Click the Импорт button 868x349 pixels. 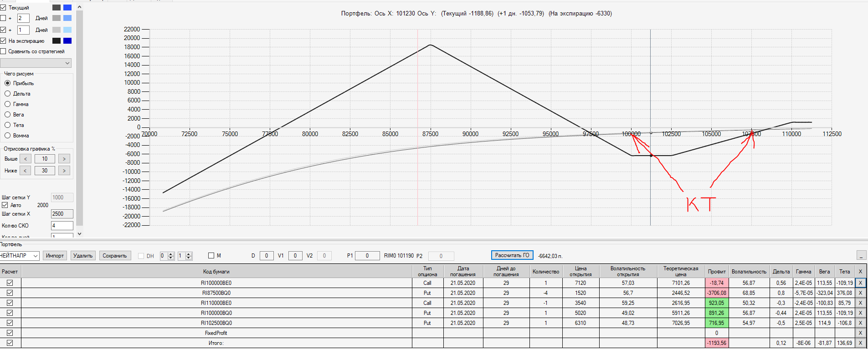tap(55, 256)
